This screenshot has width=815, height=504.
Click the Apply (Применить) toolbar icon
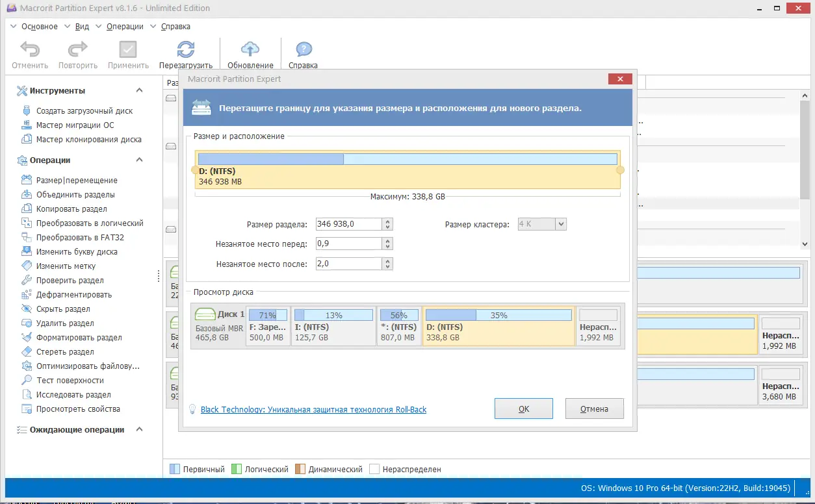[128, 49]
